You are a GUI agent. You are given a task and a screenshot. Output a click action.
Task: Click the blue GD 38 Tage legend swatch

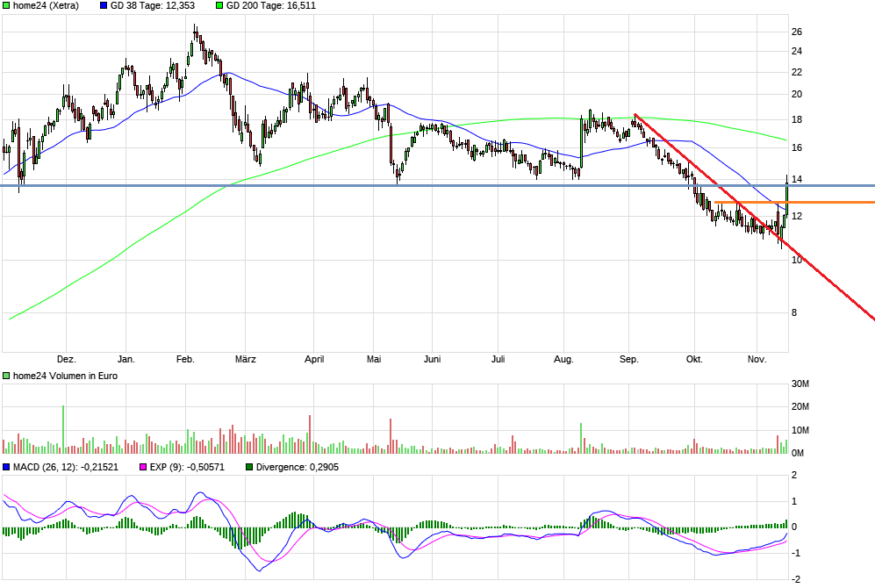coord(104,5)
